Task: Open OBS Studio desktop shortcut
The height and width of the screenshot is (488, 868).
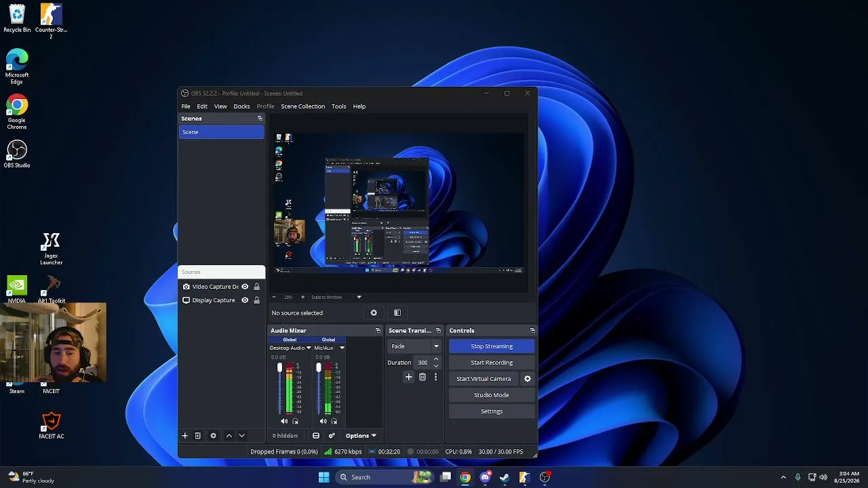Action: [x=17, y=155]
